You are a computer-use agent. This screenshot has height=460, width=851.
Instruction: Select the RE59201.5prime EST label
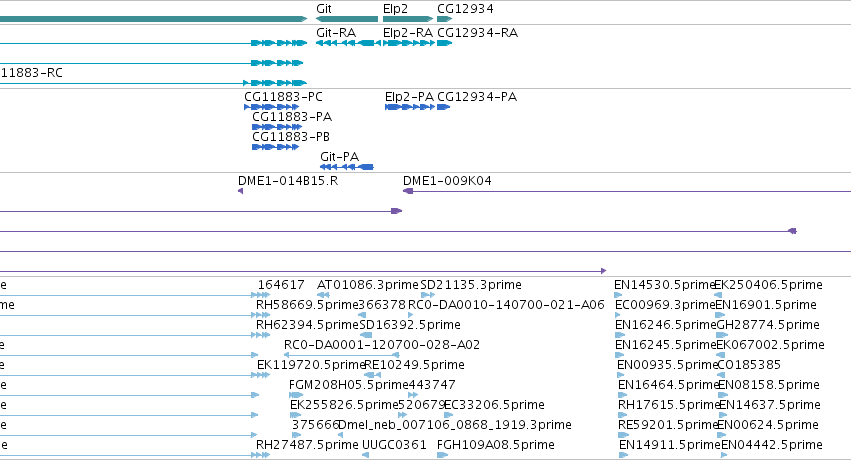669,425
